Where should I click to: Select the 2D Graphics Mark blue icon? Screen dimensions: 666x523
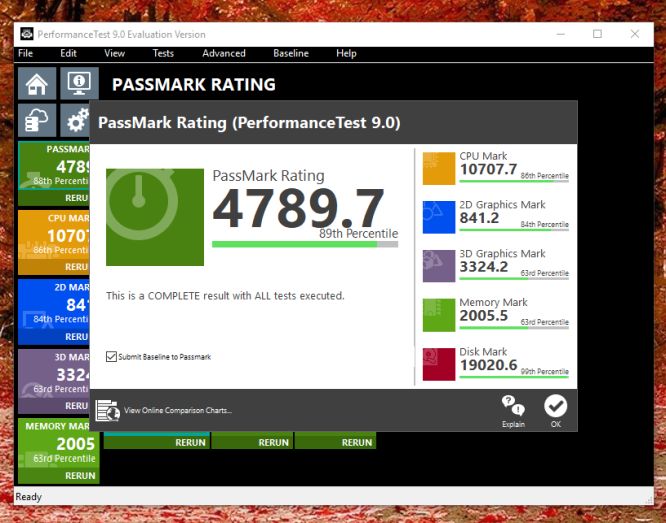[439, 217]
